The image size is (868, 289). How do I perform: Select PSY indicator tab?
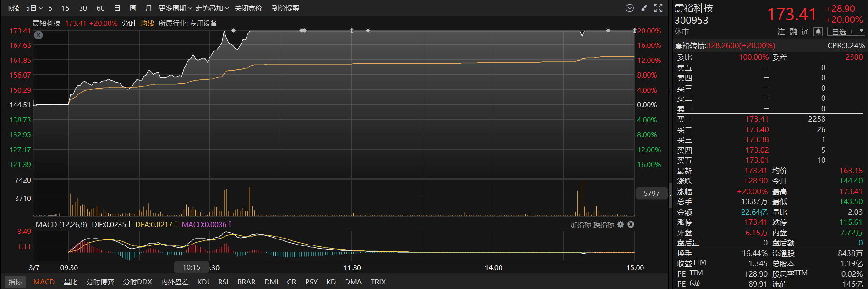point(312,282)
